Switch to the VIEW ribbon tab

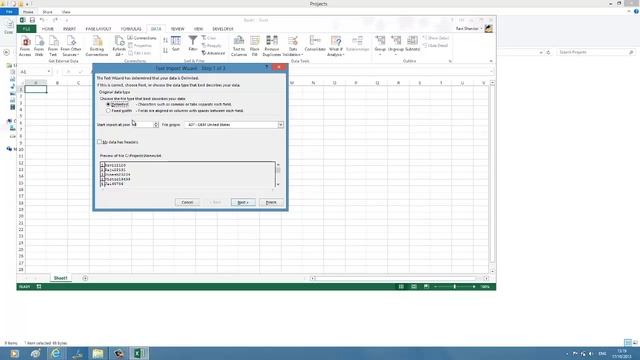coord(198,29)
